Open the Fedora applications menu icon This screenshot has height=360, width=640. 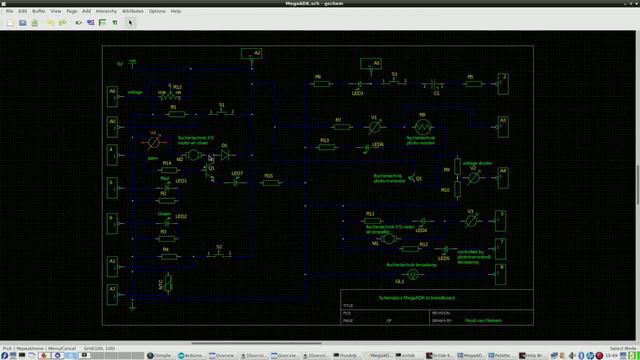point(4,356)
